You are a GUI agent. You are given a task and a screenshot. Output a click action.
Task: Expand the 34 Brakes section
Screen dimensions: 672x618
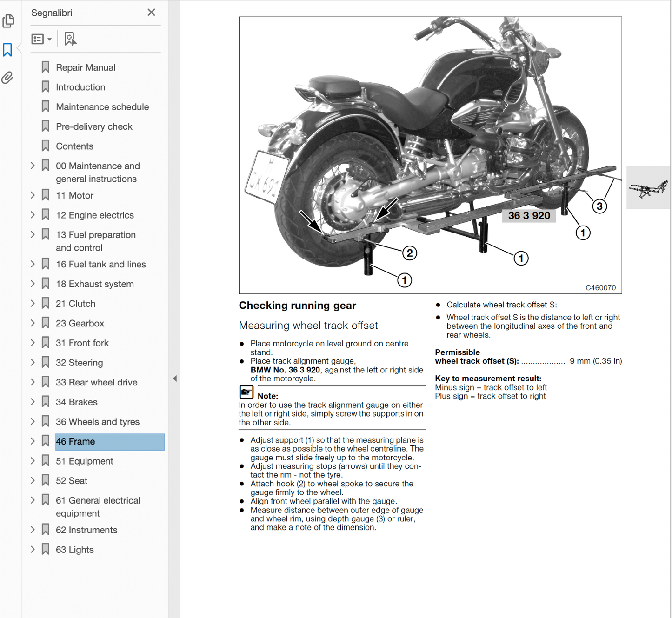tap(33, 402)
